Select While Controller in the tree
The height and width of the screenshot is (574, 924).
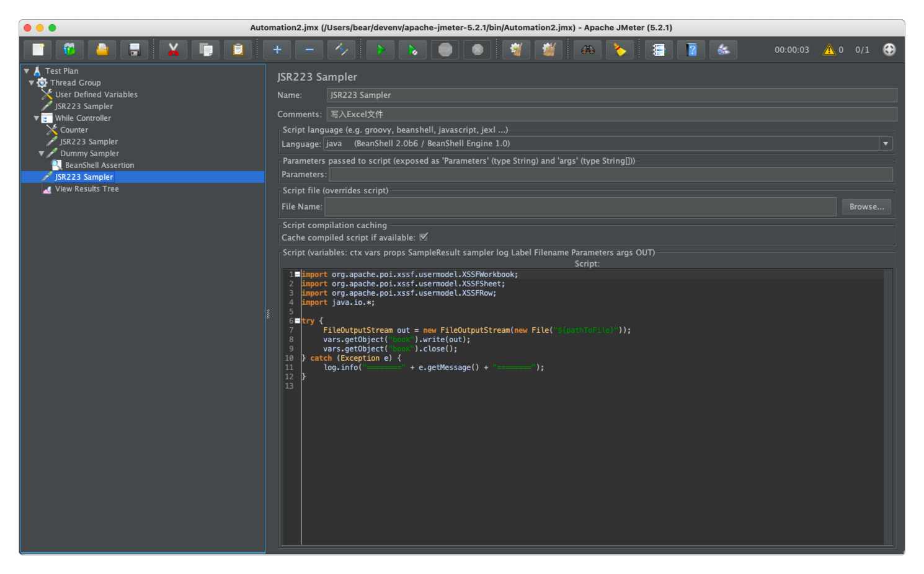83,118
